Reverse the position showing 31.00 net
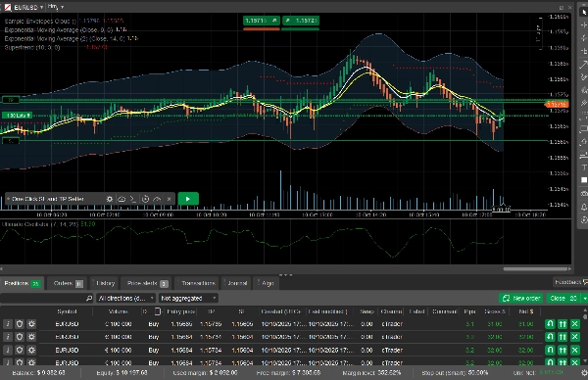Viewport: 588px width, 380px height. [550, 324]
